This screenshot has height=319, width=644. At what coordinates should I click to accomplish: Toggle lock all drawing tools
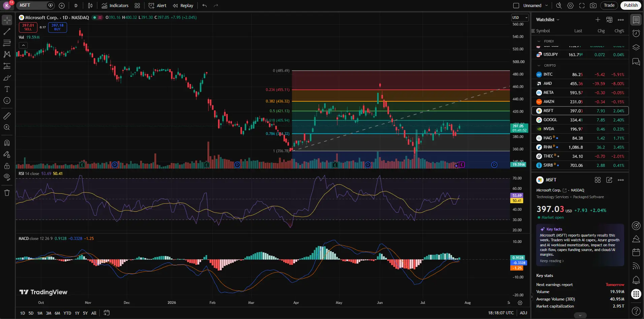7,166
